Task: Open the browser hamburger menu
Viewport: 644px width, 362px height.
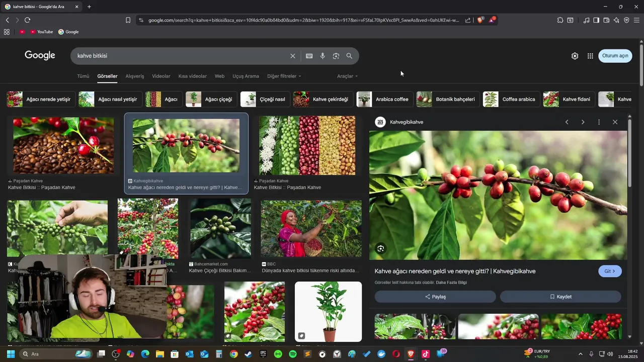Action: 636,20
